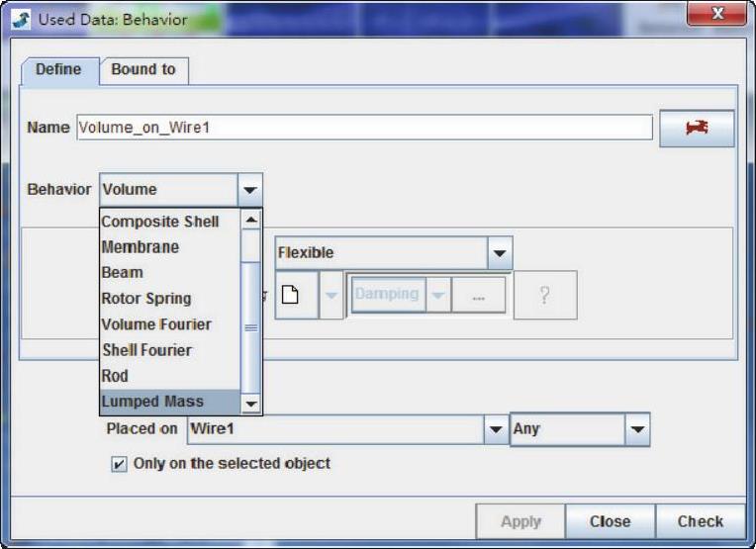This screenshot has width=756, height=549.
Task: Click the ellipsis button next to Damping
Action: [479, 295]
